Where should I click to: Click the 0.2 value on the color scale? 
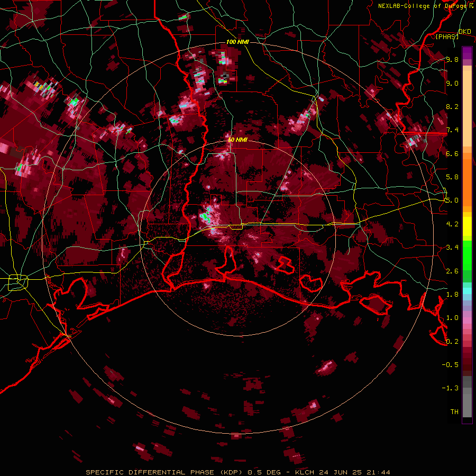(x=452, y=342)
